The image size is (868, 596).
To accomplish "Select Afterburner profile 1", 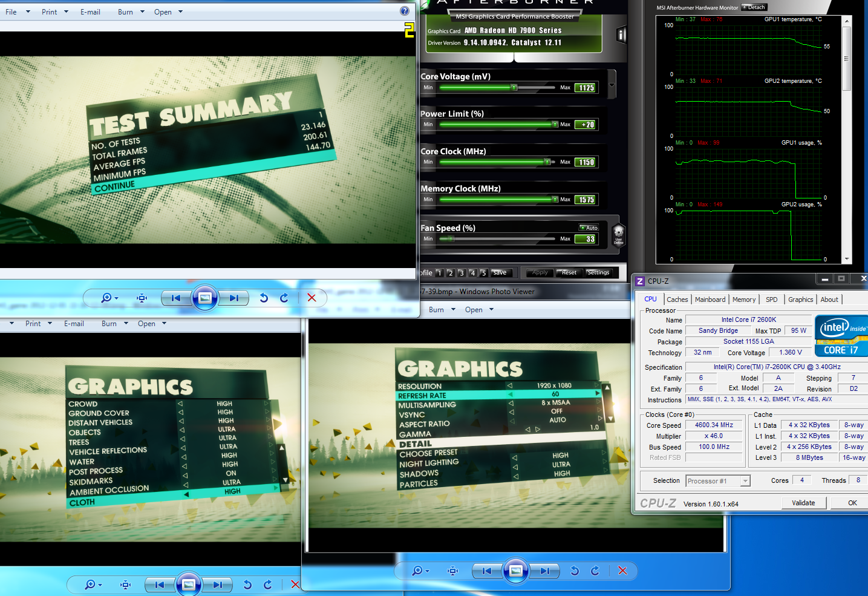I will (x=439, y=273).
